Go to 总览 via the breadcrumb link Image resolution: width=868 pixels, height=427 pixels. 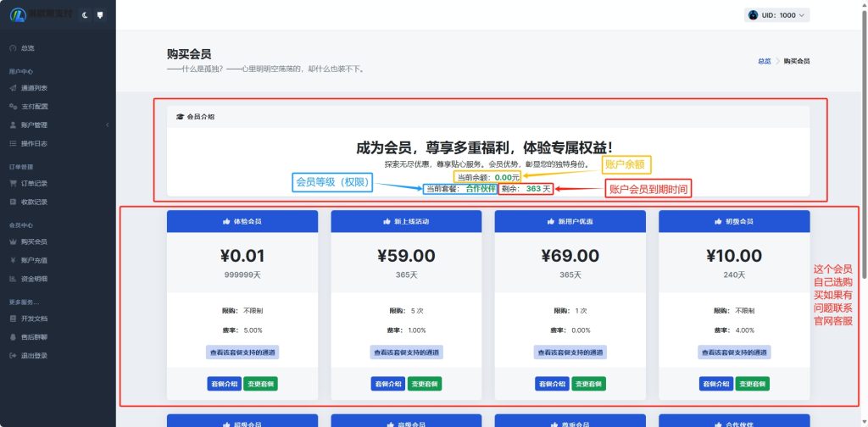[765, 61]
